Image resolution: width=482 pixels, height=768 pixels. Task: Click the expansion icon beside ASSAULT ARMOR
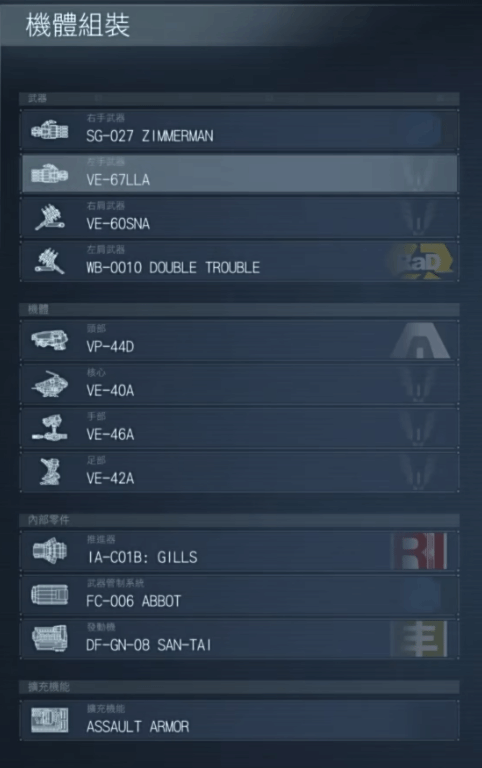[49, 720]
